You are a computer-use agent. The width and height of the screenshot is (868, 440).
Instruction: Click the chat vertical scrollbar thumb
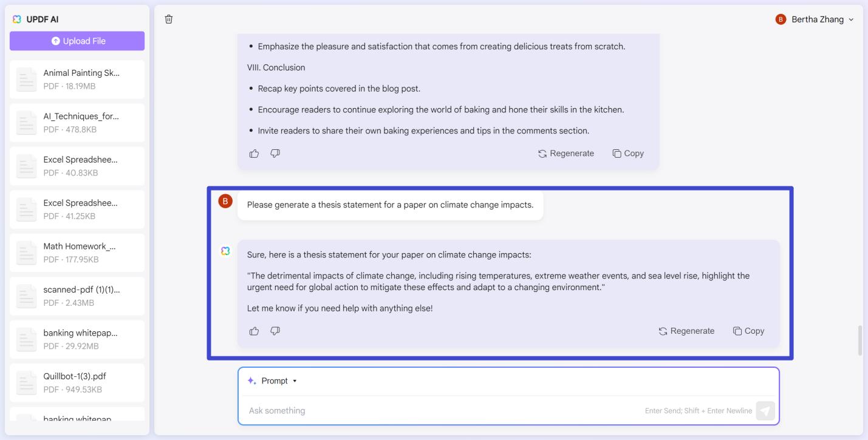859,340
